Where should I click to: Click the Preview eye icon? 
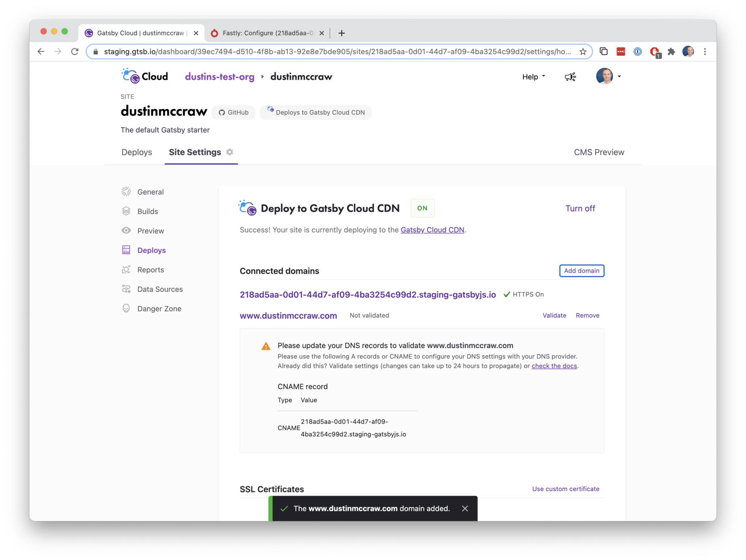(x=126, y=231)
